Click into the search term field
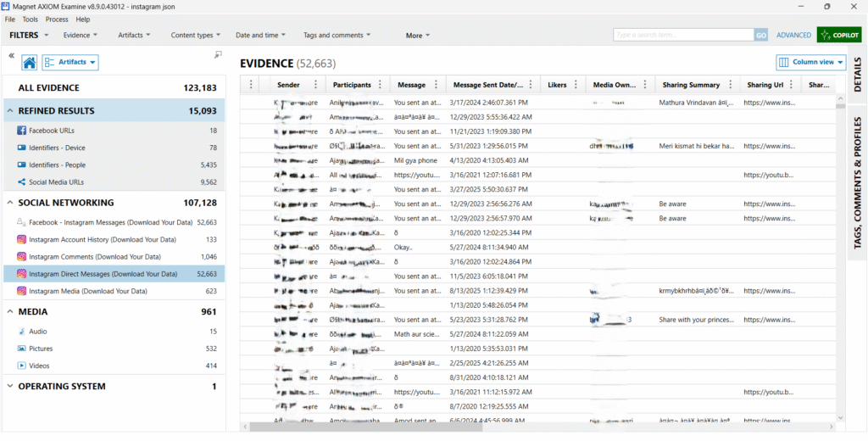 tap(684, 35)
